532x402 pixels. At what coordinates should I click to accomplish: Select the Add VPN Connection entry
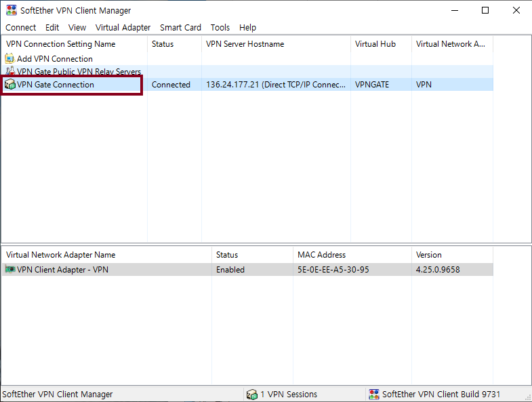55,59
